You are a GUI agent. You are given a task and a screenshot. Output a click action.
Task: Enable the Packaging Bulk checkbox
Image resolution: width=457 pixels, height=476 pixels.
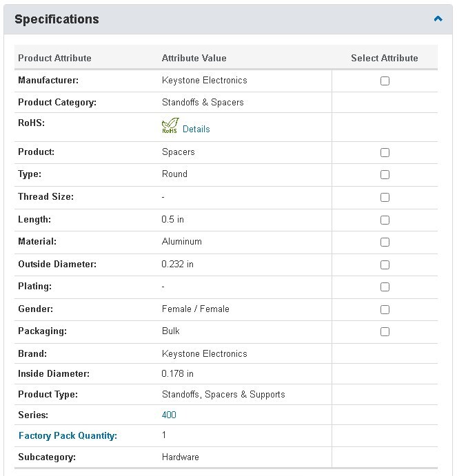(385, 331)
